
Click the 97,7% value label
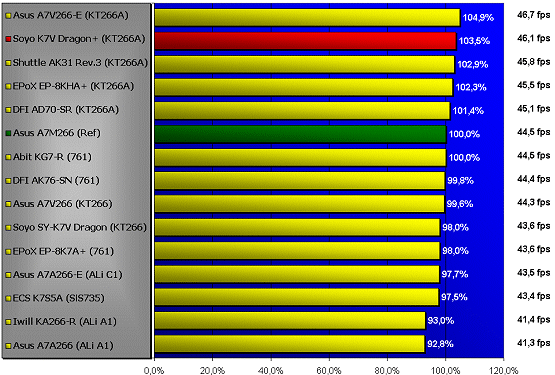[455, 274]
